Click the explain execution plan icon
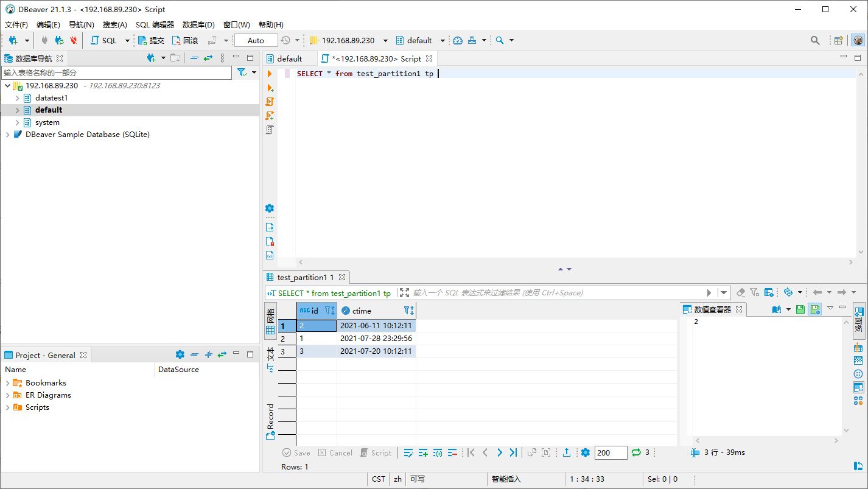The height and width of the screenshot is (489, 868). click(x=270, y=130)
